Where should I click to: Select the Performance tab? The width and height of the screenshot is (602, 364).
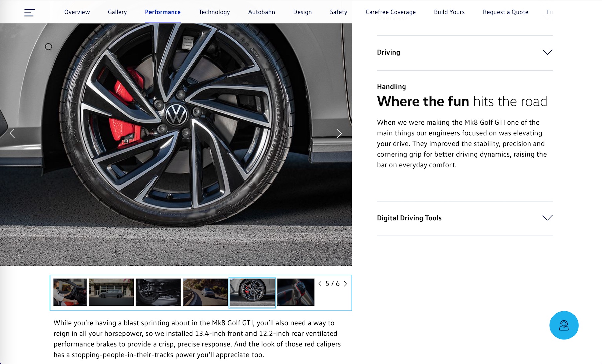coord(163,12)
